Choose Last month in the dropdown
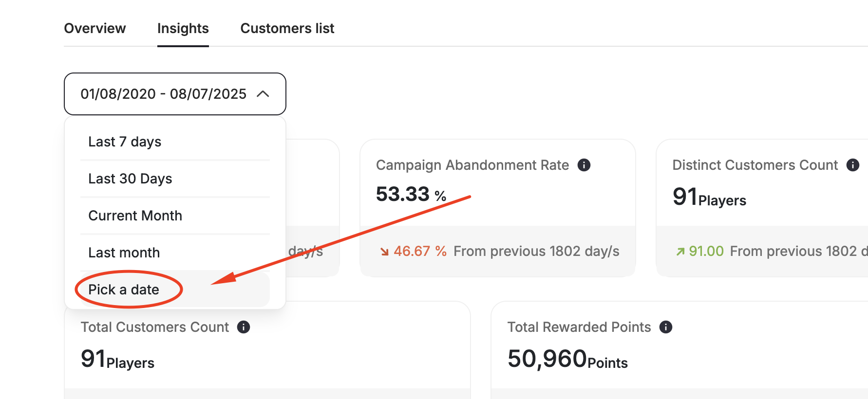The image size is (868, 399). pos(124,253)
